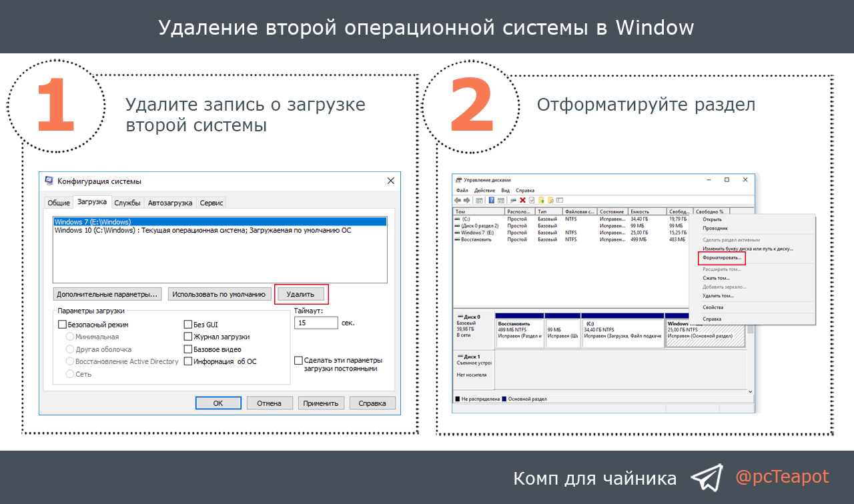Select the Windows 7 (E:\Windows) boot entry

pyautogui.click(x=220, y=221)
